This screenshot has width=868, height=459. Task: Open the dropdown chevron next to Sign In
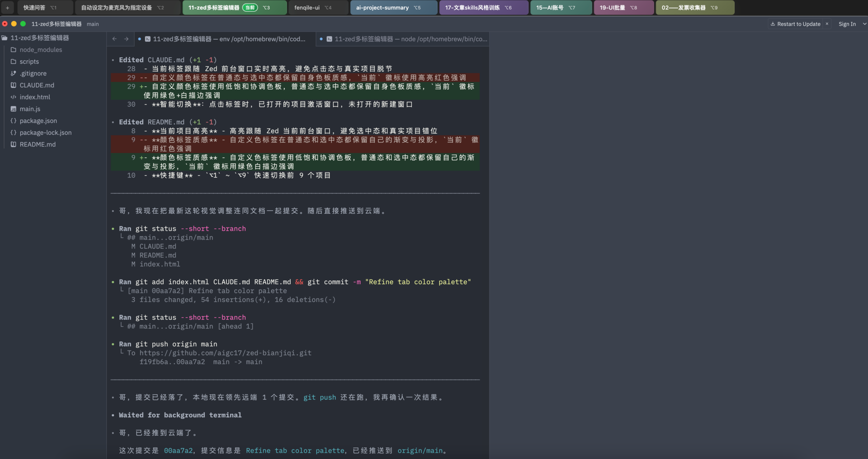click(x=864, y=24)
